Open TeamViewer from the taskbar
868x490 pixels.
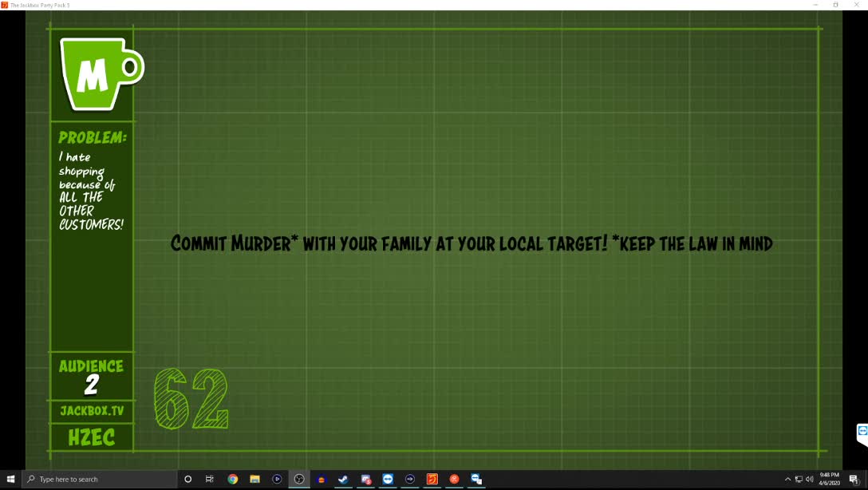pyautogui.click(x=388, y=479)
